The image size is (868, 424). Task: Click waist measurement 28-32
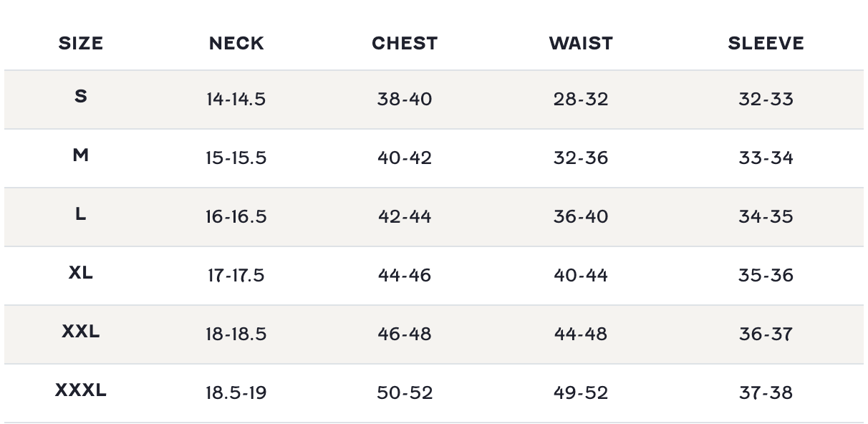581,99
